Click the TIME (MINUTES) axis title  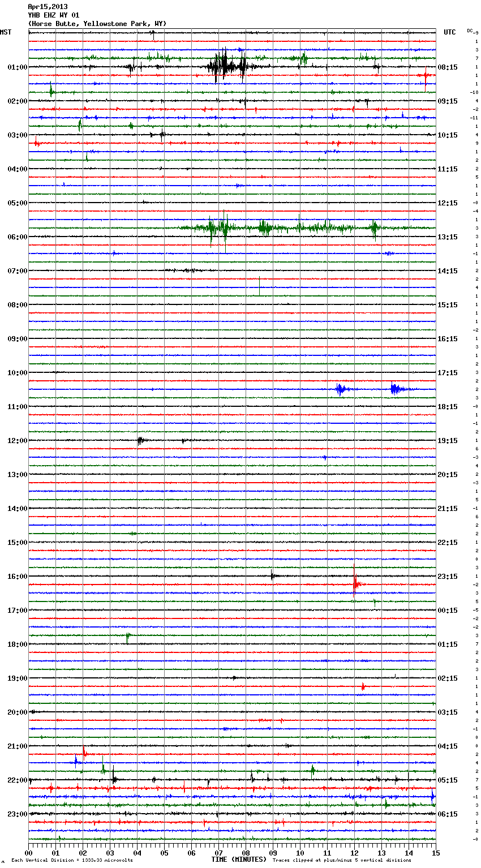click(239, 860)
